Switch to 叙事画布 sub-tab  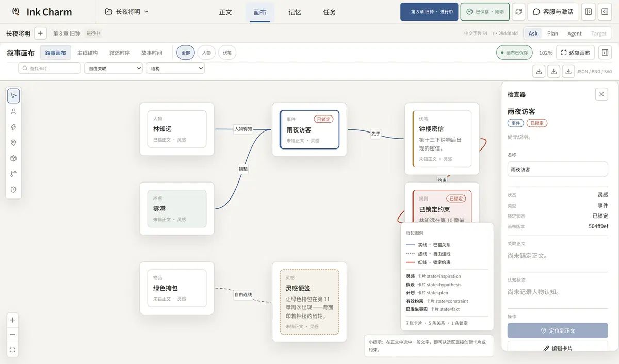56,53
